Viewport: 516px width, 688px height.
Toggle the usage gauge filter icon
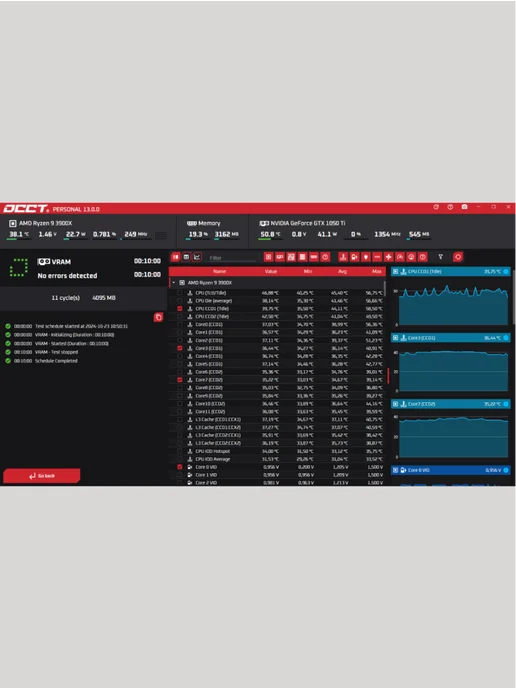pos(400,257)
